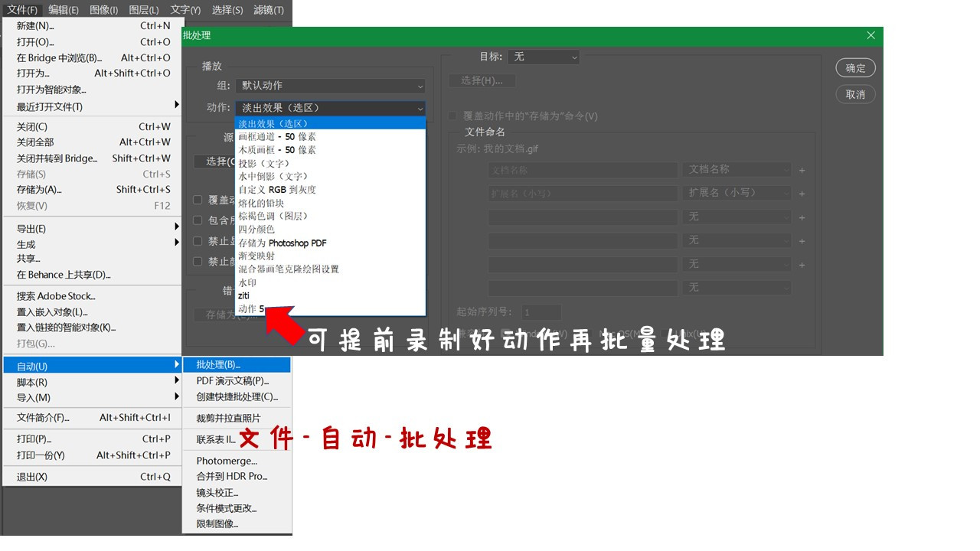Open the 滤镜(T) menu in menu bar
This screenshot has width=980, height=551.
[268, 10]
